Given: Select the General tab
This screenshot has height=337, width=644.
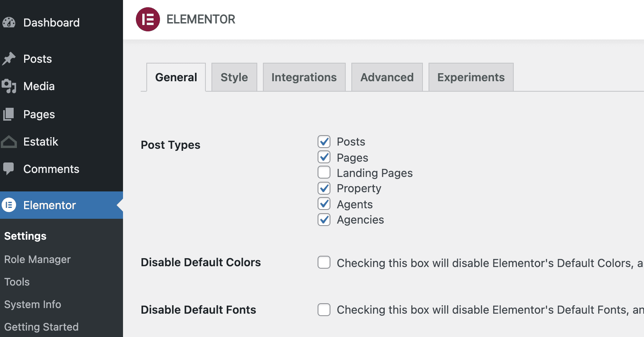Looking at the screenshot, I should (x=176, y=77).
